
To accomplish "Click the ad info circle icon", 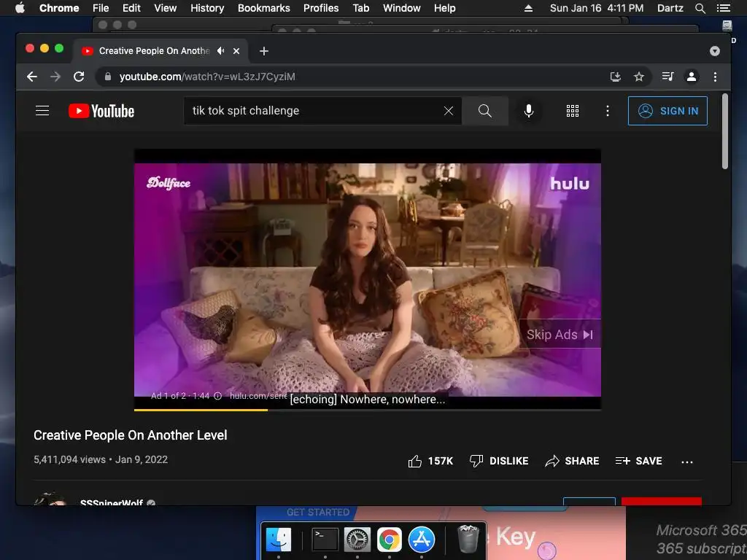I will pos(217,396).
